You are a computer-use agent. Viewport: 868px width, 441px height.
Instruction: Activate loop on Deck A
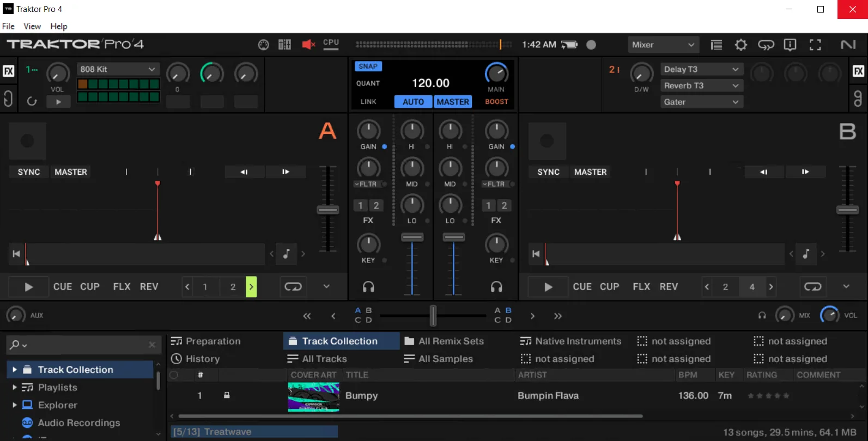pyautogui.click(x=293, y=287)
